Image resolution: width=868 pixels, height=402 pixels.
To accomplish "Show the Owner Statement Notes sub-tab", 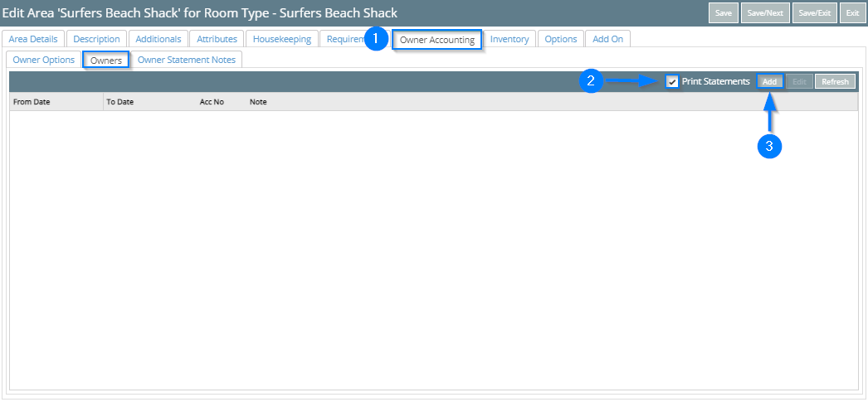I will click(x=186, y=60).
